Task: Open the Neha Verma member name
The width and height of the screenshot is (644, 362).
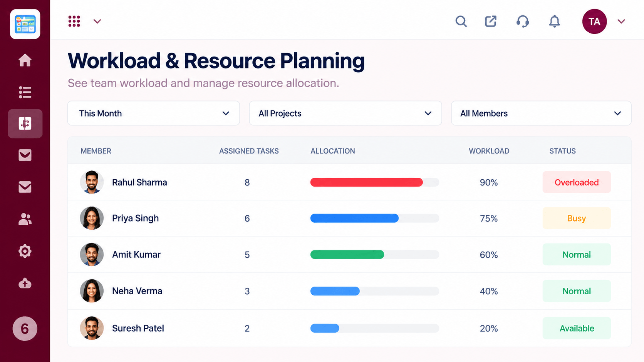Action: [137, 291]
